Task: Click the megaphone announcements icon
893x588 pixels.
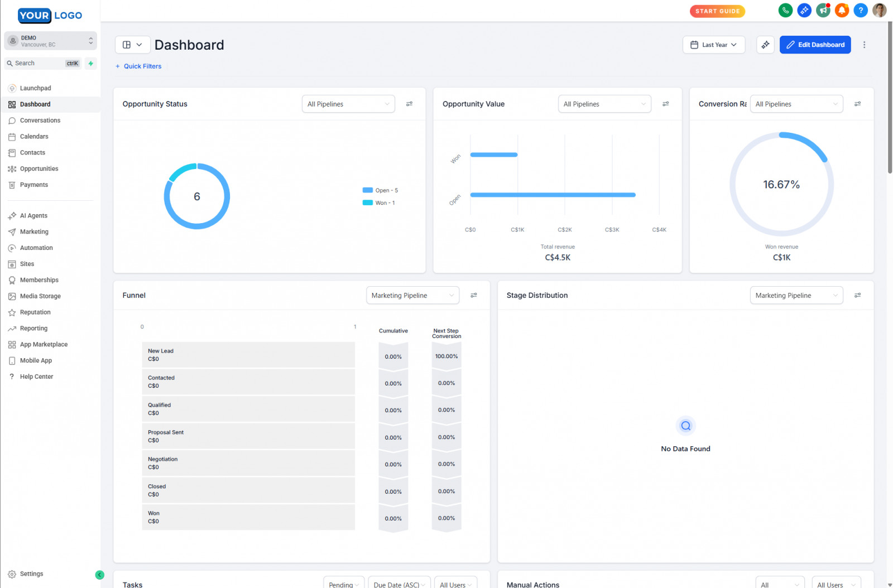Action: coord(823,11)
